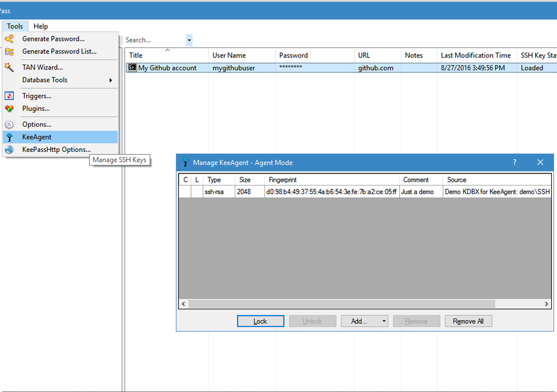
Task: Open the TAN Wizard wand icon
Action: point(9,67)
